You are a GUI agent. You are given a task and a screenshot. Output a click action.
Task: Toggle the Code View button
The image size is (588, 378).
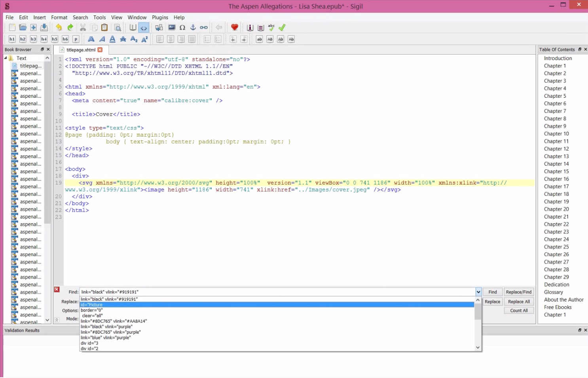pos(144,28)
